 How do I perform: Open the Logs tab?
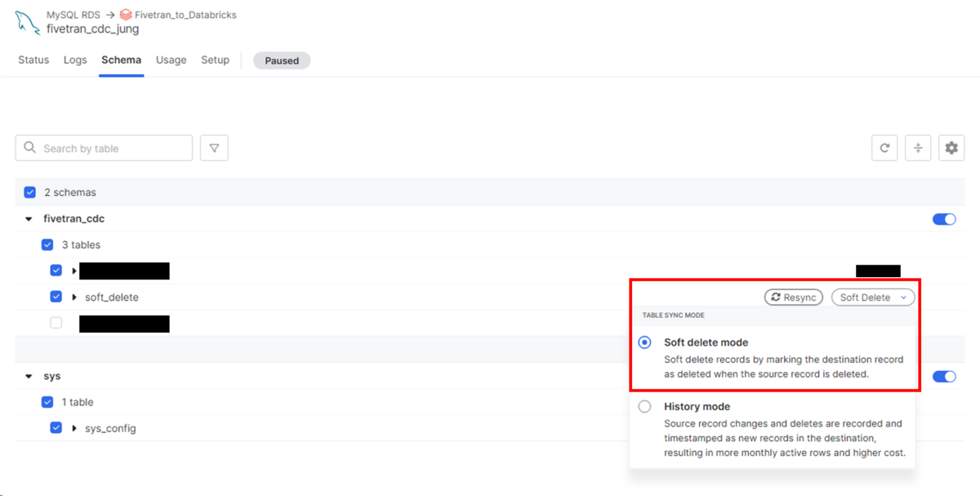(x=75, y=60)
